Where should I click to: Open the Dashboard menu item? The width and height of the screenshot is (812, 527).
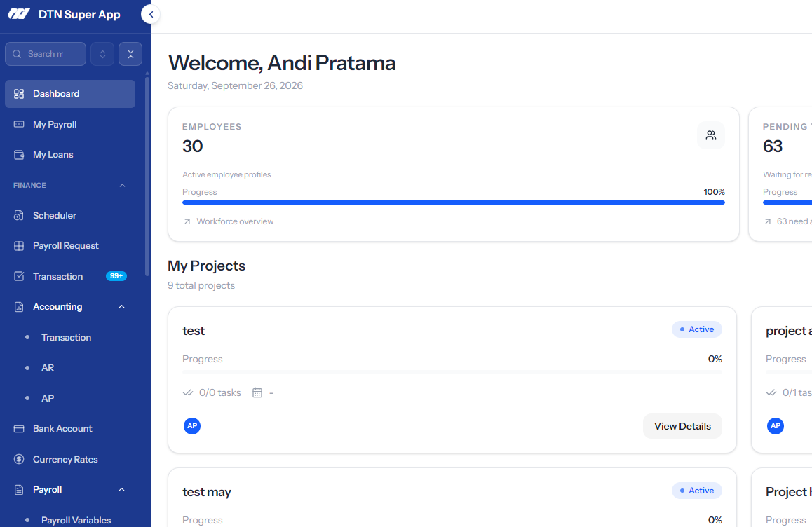tap(70, 94)
